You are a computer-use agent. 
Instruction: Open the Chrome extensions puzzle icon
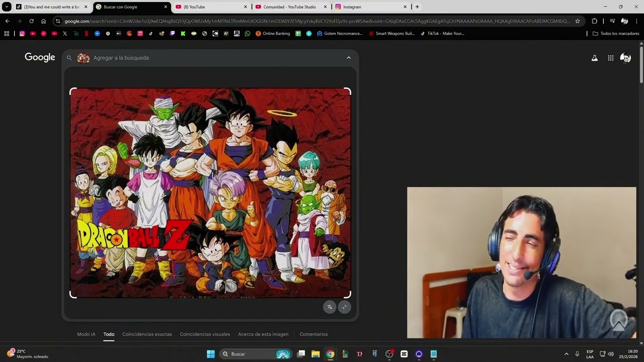[x=595, y=21]
